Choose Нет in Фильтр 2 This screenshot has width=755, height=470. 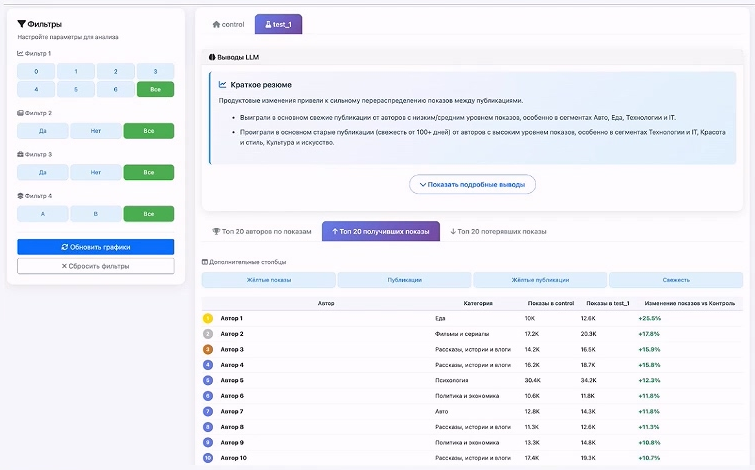[96, 131]
